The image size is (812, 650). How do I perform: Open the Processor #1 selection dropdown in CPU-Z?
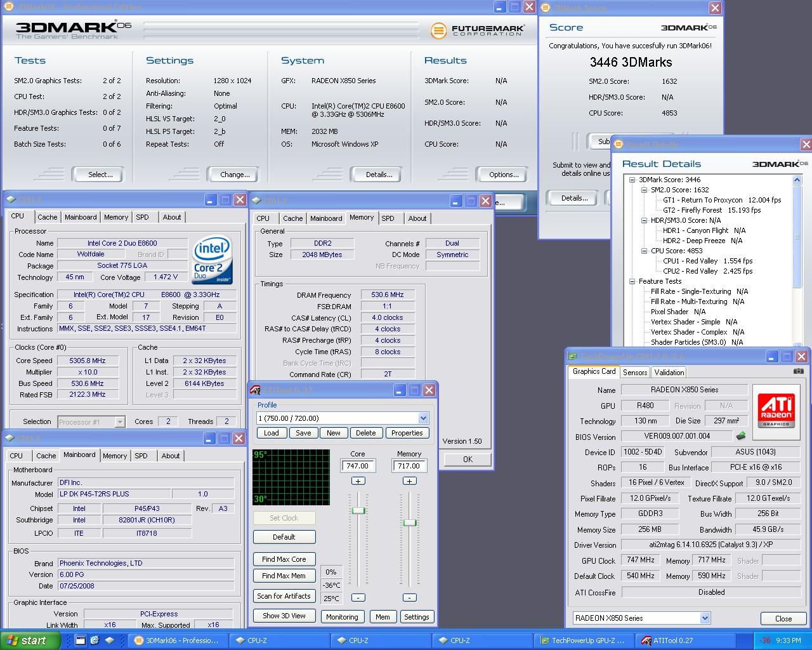click(x=120, y=421)
